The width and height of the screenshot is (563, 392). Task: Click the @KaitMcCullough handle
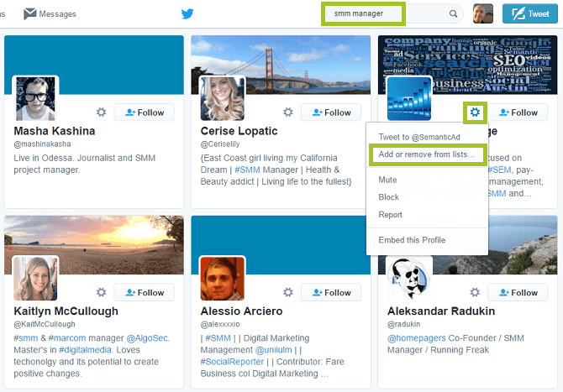tap(45, 324)
